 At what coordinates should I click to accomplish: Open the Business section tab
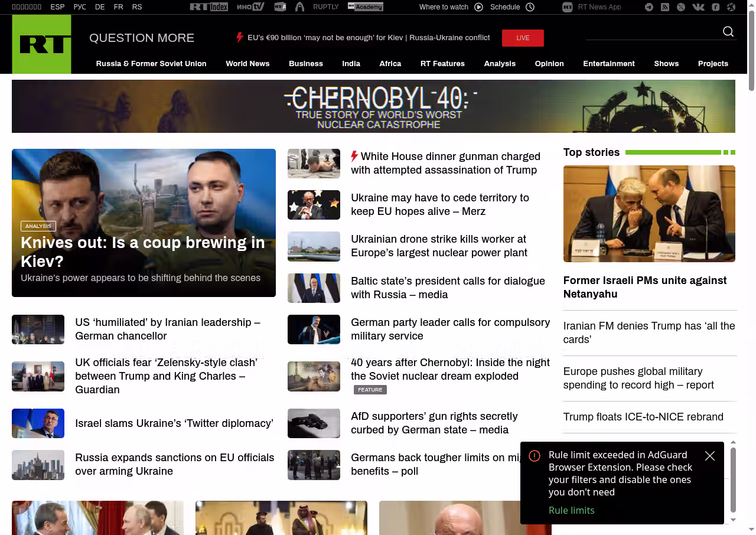(x=305, y=64)
